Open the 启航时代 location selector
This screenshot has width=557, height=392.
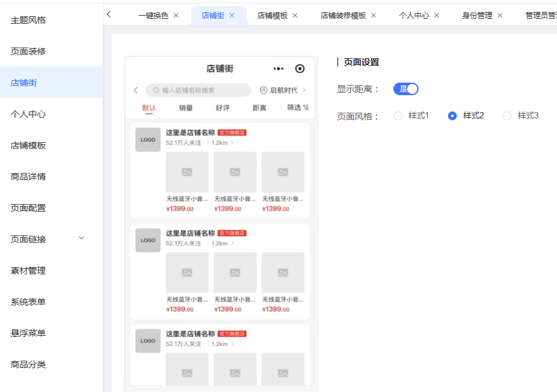tap(283, 90)
